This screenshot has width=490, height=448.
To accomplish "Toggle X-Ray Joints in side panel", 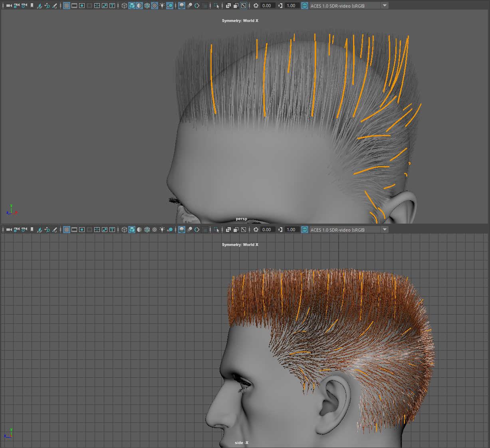I will [244, 230].
